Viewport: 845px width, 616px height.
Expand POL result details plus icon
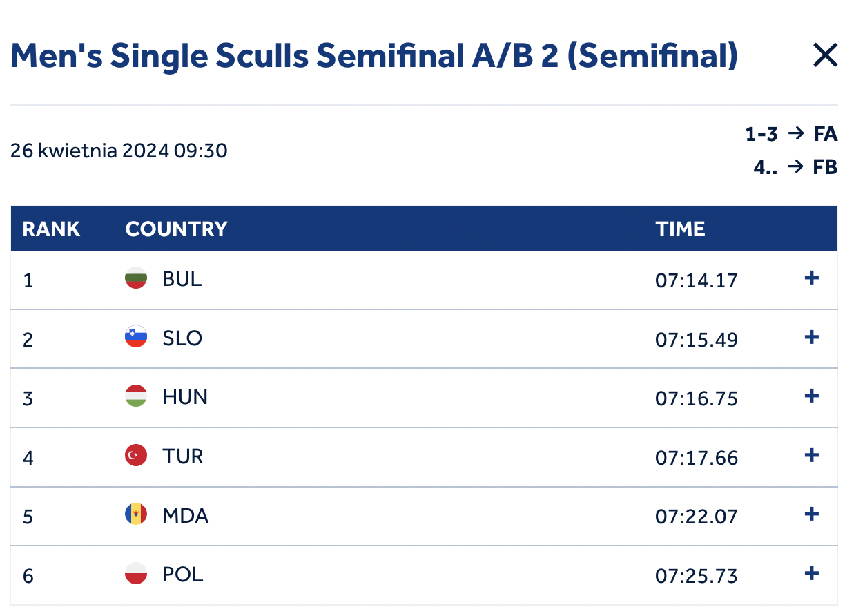click(812, 574)
